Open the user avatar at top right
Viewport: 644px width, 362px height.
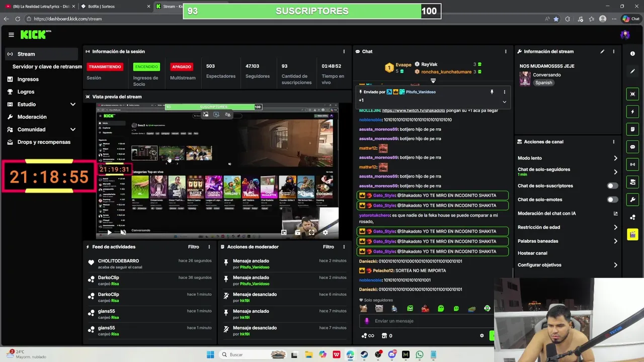coord(625,35)
